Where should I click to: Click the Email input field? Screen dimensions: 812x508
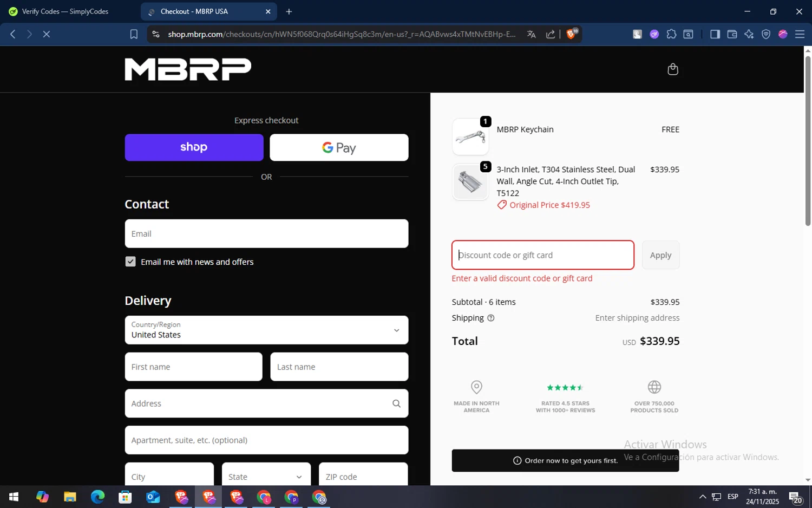[x=266, y=233]
